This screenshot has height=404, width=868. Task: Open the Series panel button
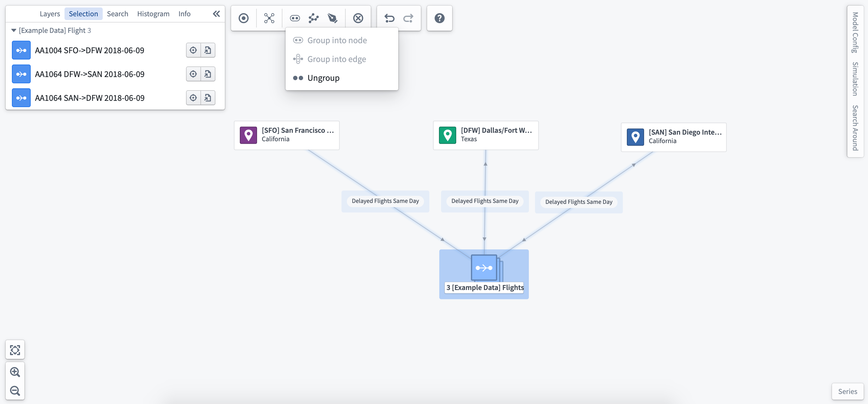[x=847, y=391]
